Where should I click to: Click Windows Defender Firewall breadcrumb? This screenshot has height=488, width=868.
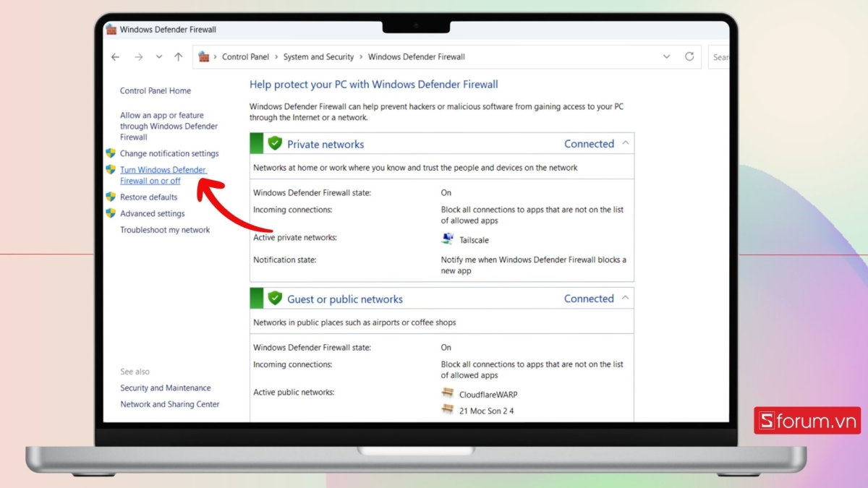(x=417, y=57)
